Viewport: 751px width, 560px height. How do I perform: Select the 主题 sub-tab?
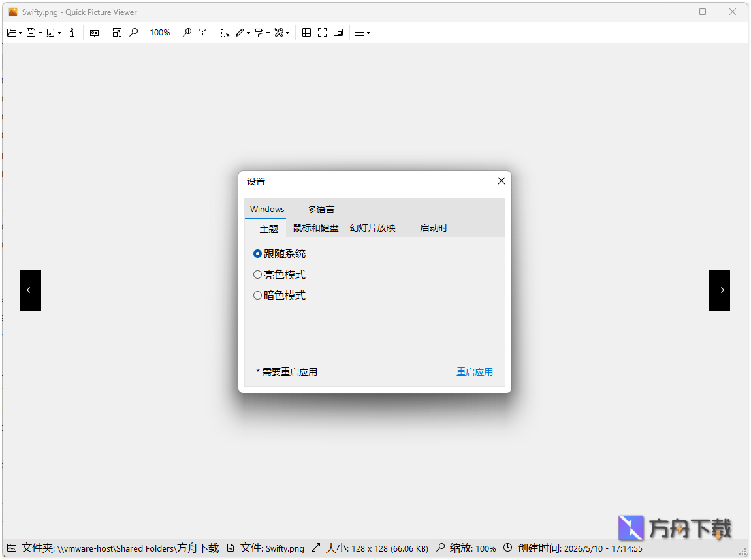pyautogui.click(x=268, y=229)
